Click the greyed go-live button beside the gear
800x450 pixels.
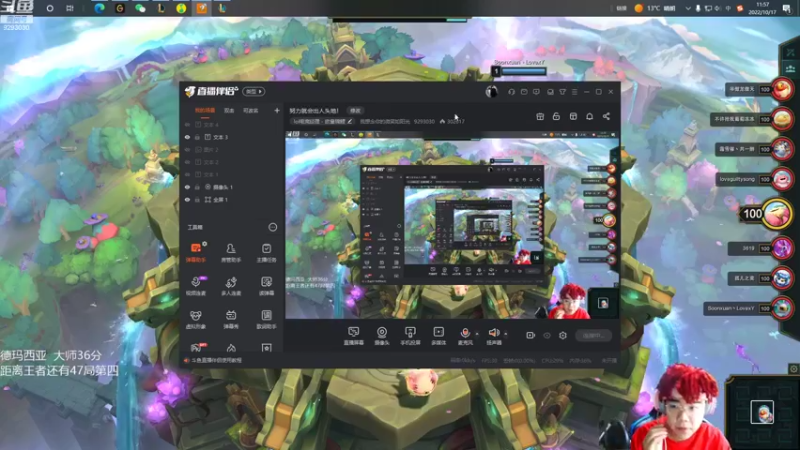[593, 335]
